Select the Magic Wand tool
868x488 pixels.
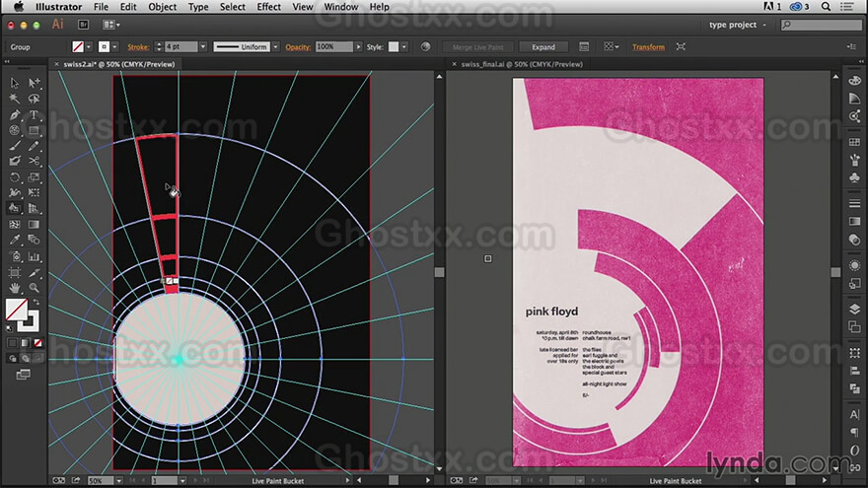pos(15,99)
